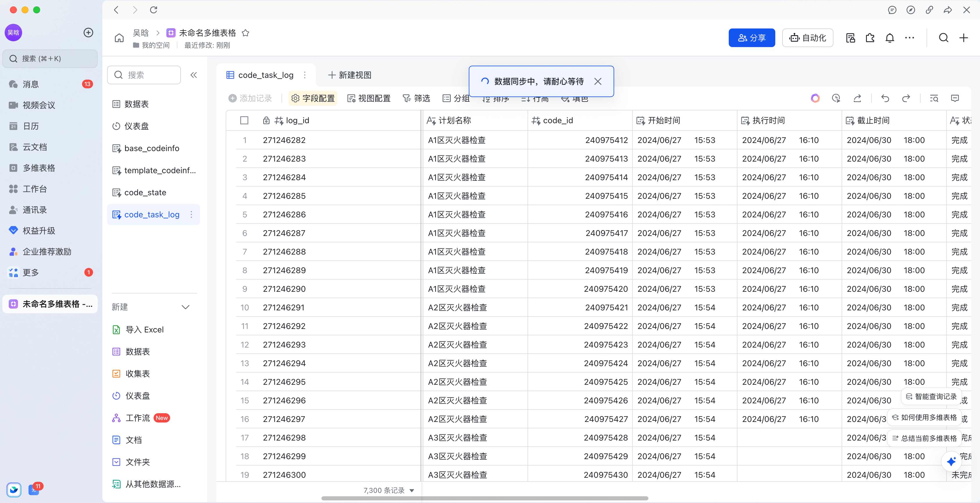Focus the sidebar 搜索 input field
This screenshot has width=980, height=503.
point(144,75)
